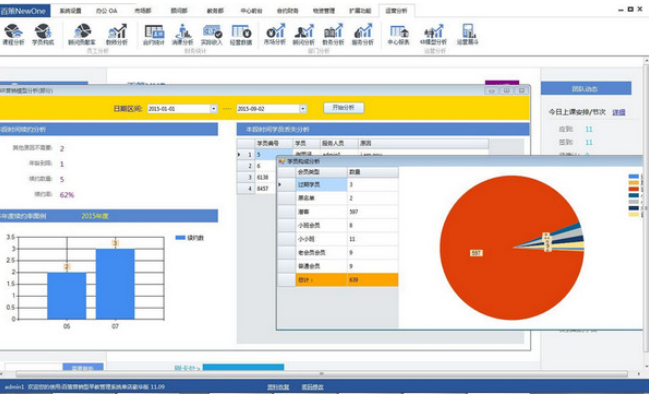
Task: Select row 4 with student number 8457
Action: [x=257, y=189]
